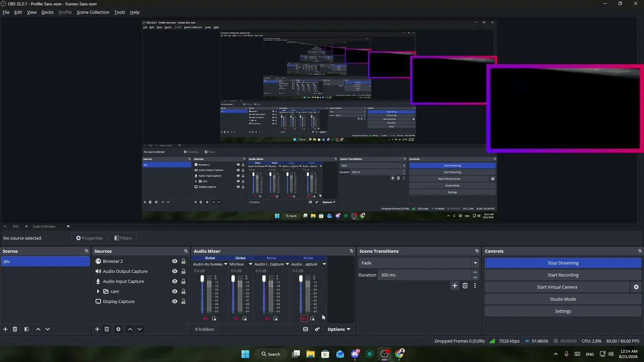Show hidden system tray icons chevron
644x362 pixels.
point(556,354)
